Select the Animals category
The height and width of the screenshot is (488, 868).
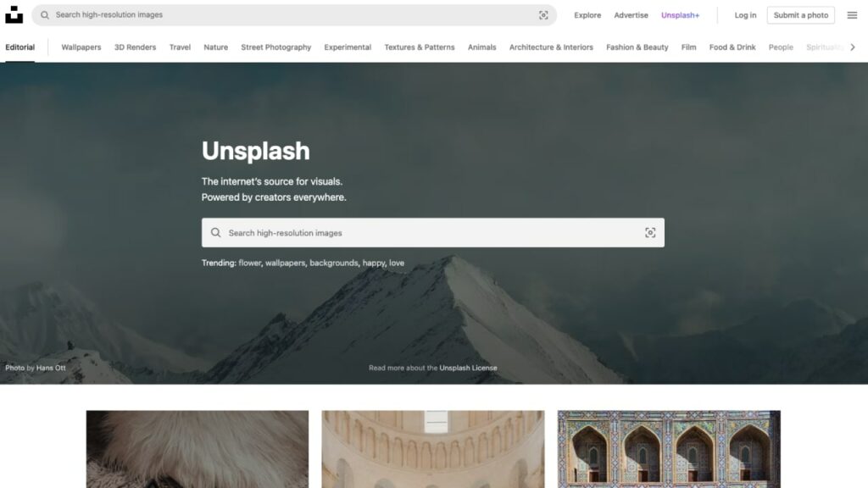[x=481, y=47]
